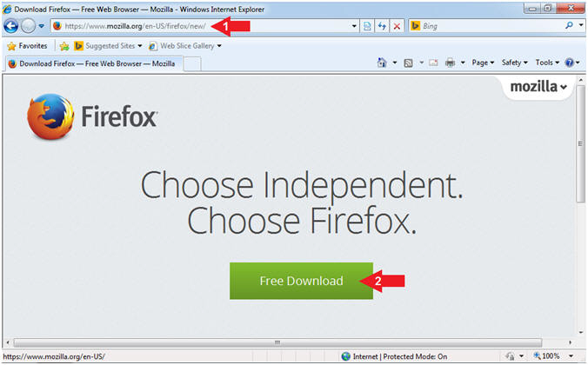This screenshot has width=588, height=365.
Task: Click the status bar security lock icon
Action: coord(510,356)
